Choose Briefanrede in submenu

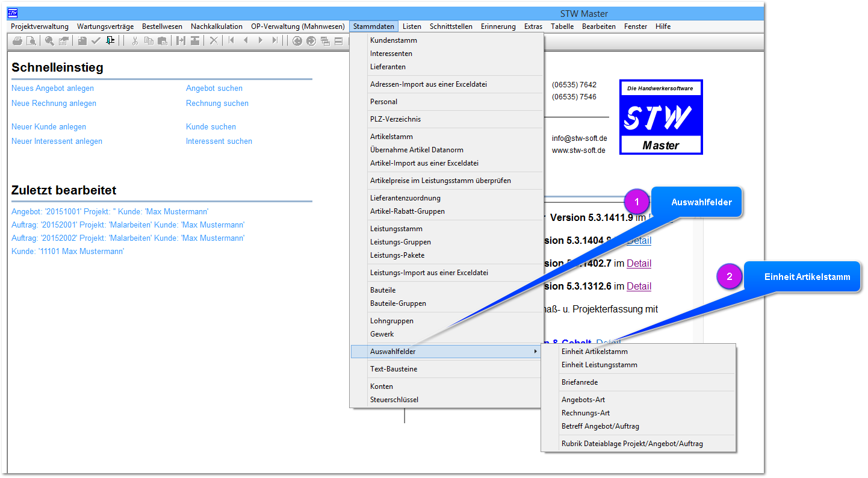(x=580, y=382)
